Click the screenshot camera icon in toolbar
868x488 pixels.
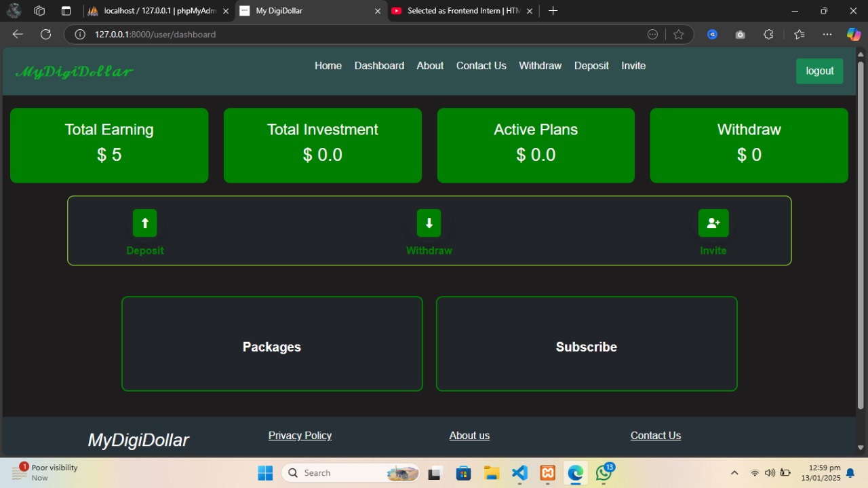point(741,35)
